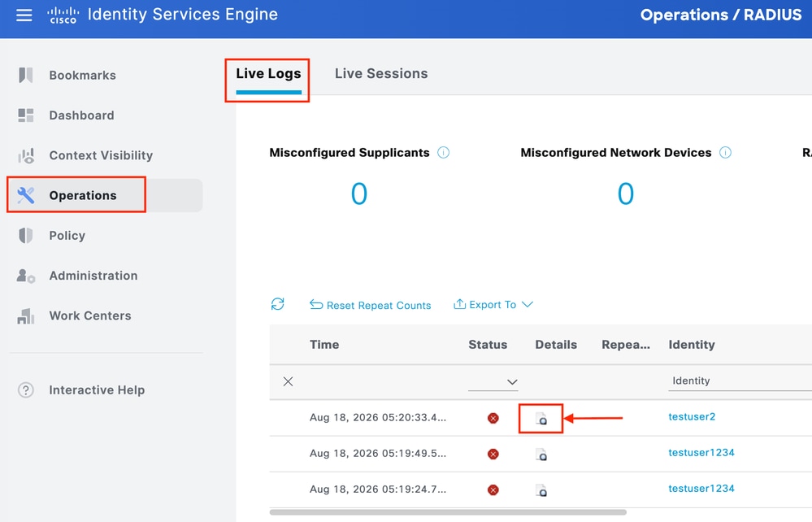Image resolution: width=812 pixels, height=522 pixels.
Task: Click the Operations wrench icon
Action: coord(25,195)
